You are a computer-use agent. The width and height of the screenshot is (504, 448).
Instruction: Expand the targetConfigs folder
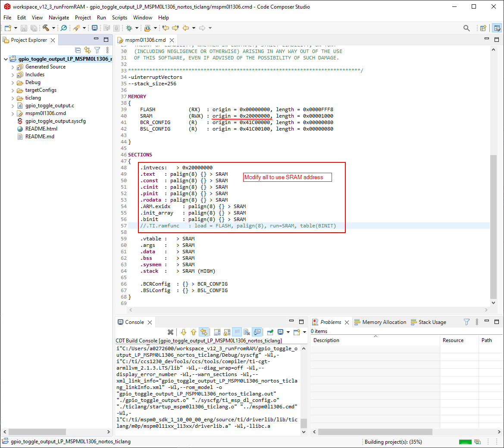tap(13, 90)
